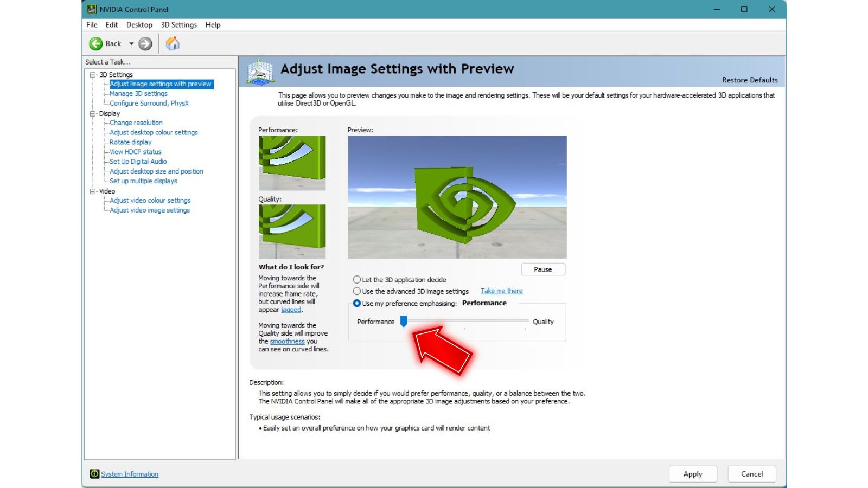
Task: Open Manage 3D settings
Action: (138, 94)
